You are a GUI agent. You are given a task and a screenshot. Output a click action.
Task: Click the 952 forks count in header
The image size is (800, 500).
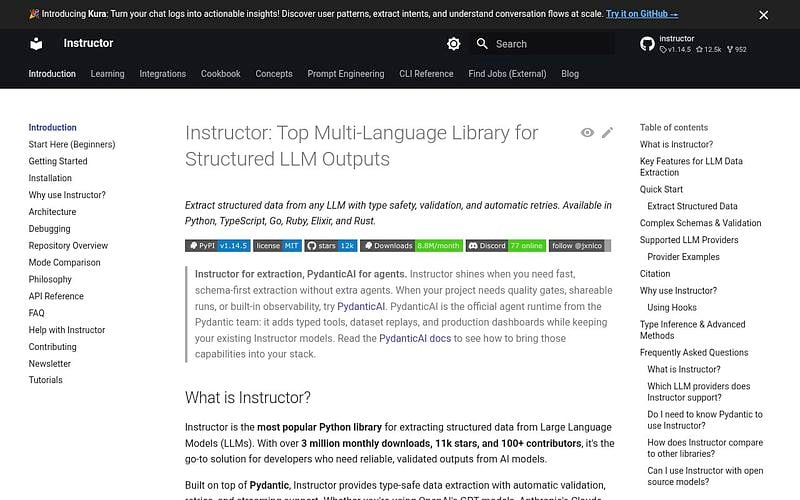[x=737, y=49]
